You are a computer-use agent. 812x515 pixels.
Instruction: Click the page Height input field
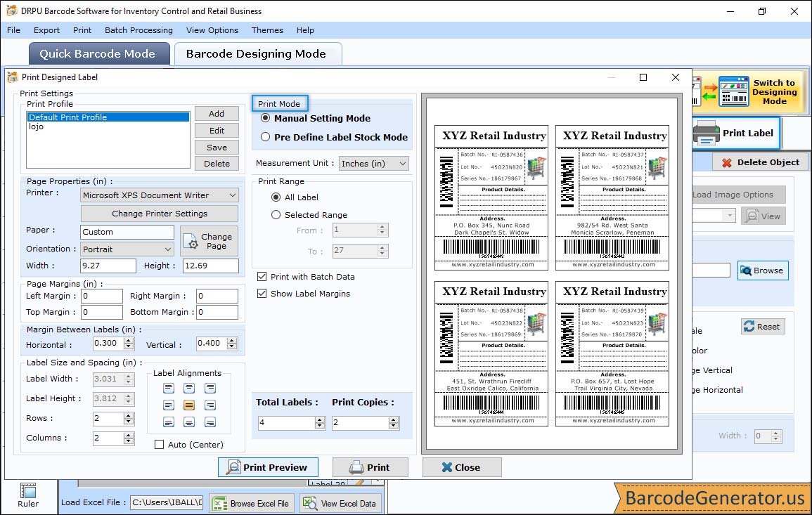tap(211, 266)
